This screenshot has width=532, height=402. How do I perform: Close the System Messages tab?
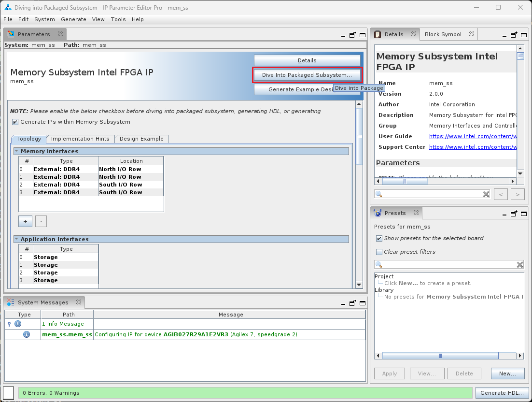(x=79, y=302)
